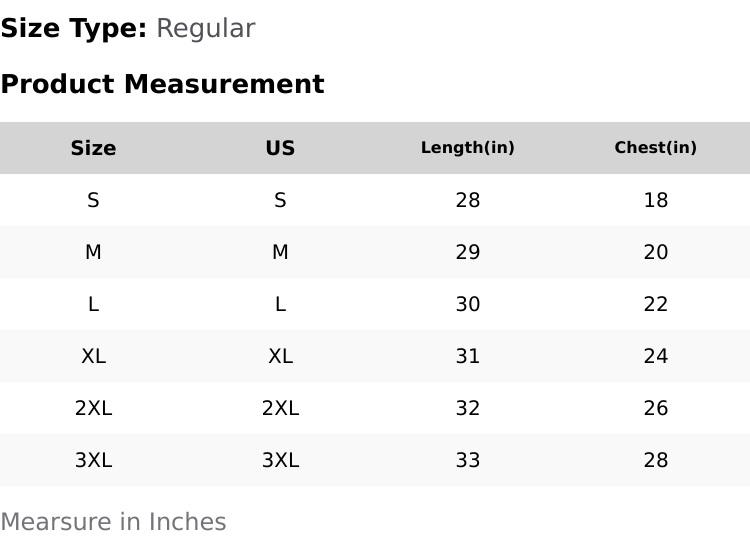Click chest value 26 for size 2XL
750x558 pixels.
655,408
